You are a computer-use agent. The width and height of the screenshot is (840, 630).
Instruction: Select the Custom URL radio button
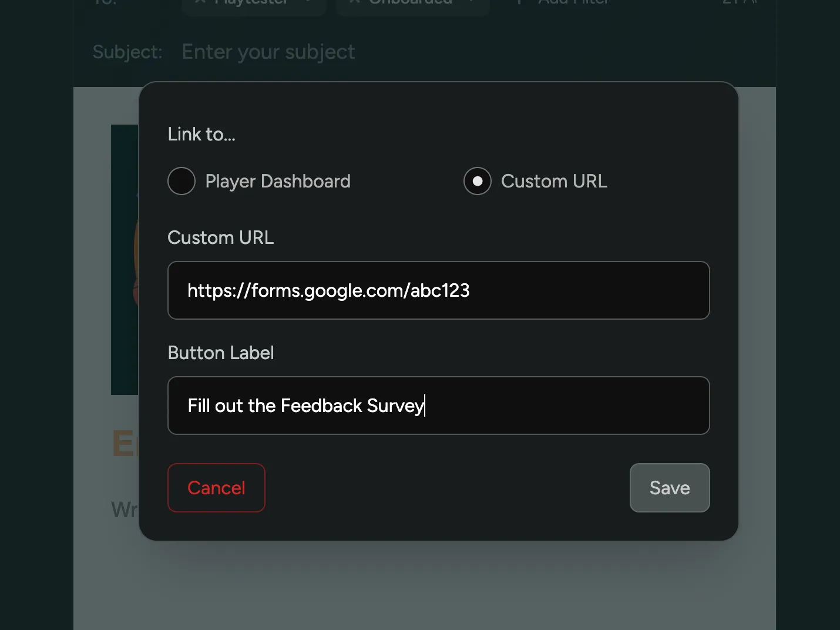pyautogui.click(x=477, y=181)
